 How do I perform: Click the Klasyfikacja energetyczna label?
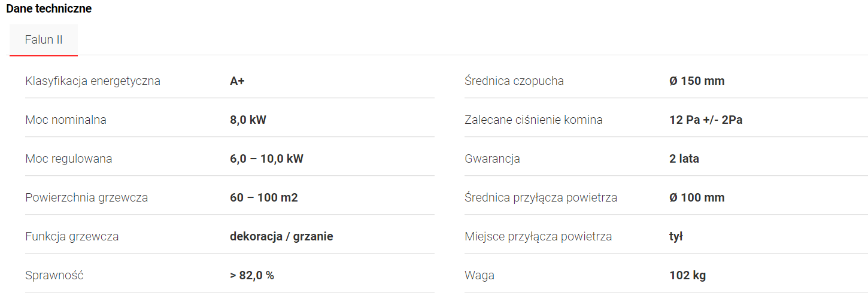point(93,81)
